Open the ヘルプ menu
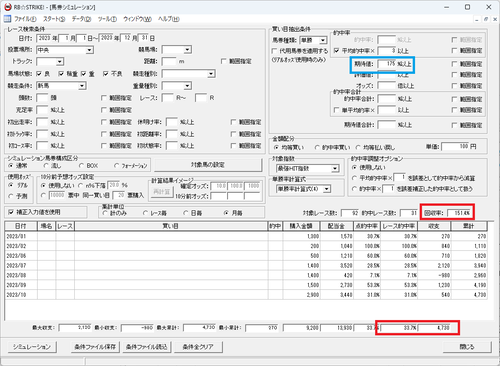 tap(169, 19)
